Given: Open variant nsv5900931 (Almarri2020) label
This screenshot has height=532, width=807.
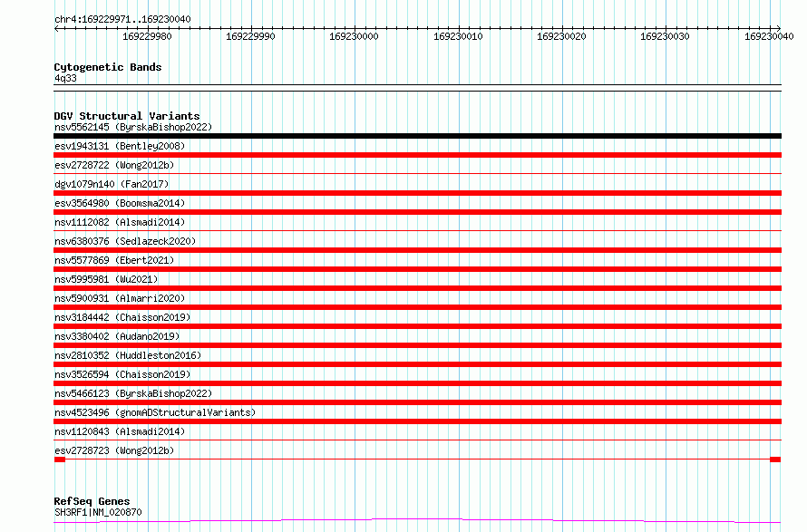Looking at the screenshot, I should [120, 298].
